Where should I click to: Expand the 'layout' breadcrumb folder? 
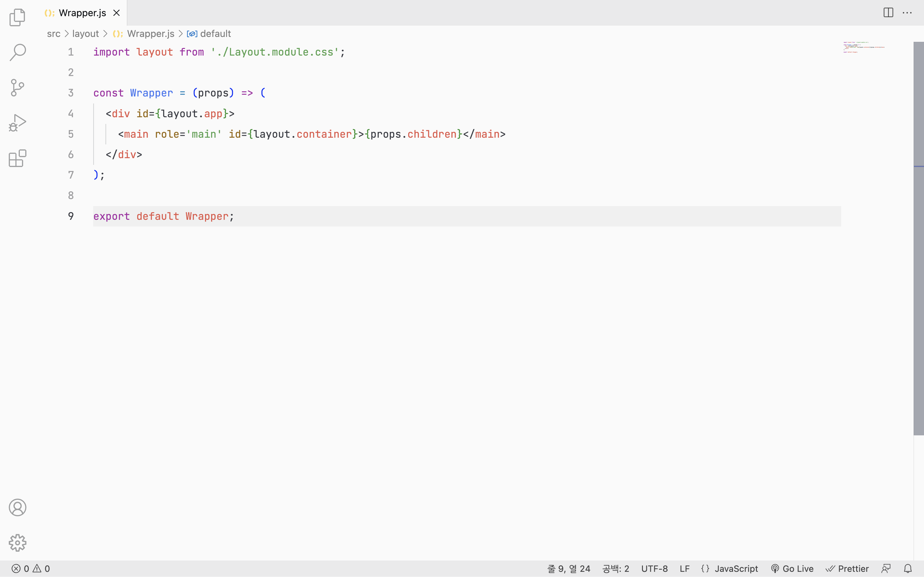86,34
